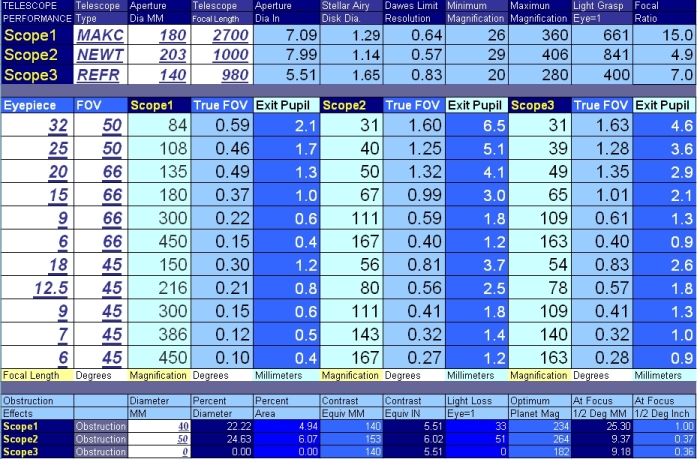Select Scope2 exit pupil value 6.5
The image size is (697, 459).
coord(477,125)
